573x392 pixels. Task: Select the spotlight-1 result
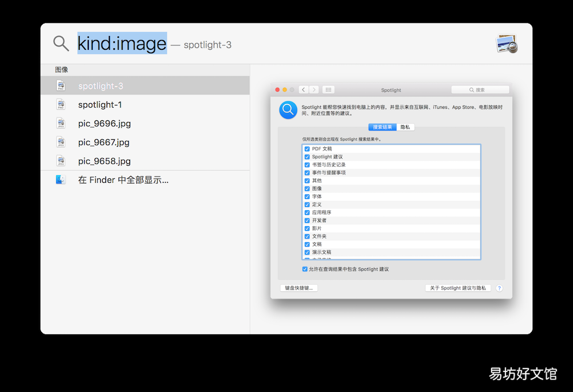tap(145, 104)
